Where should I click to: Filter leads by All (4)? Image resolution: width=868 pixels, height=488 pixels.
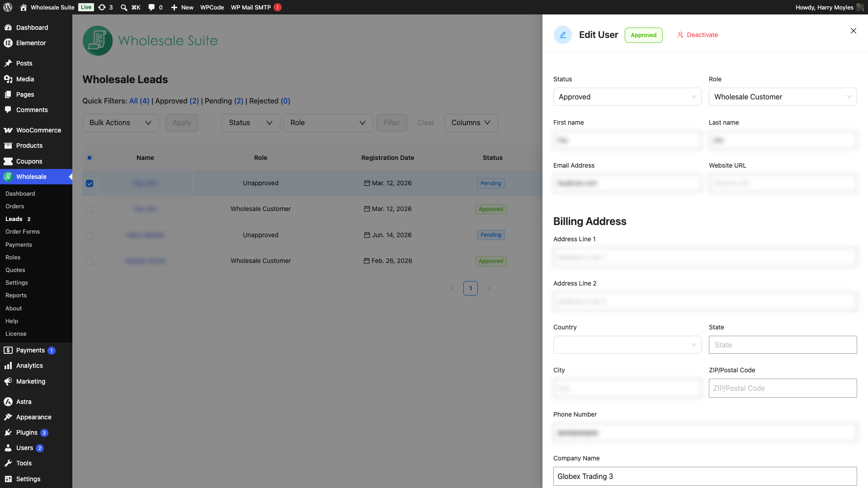(x=139, y=101)
